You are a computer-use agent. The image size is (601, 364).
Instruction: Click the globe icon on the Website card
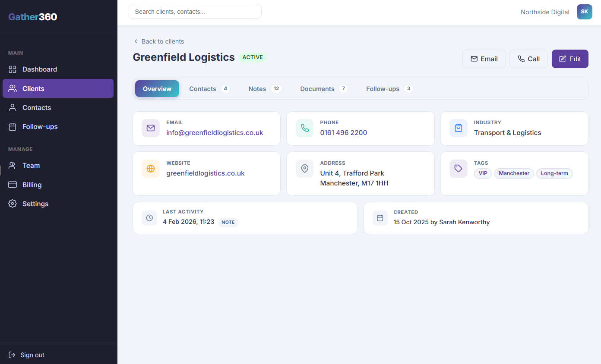tap(151, 169)
